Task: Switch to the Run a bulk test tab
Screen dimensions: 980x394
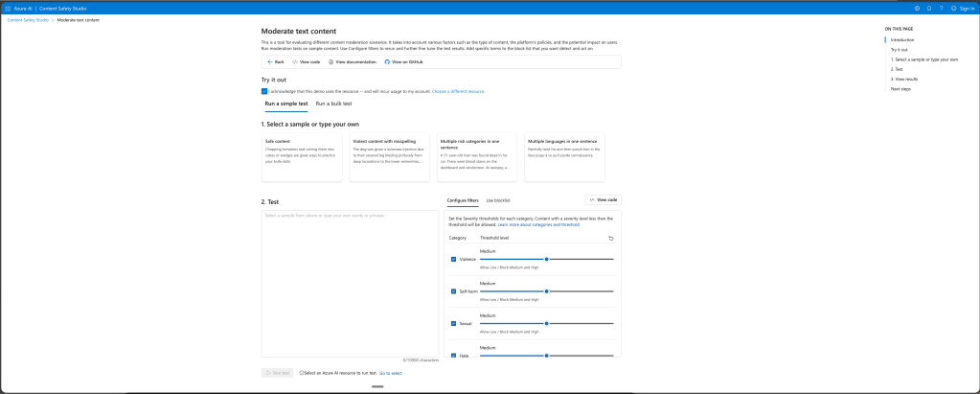Action: click(333, 104)
